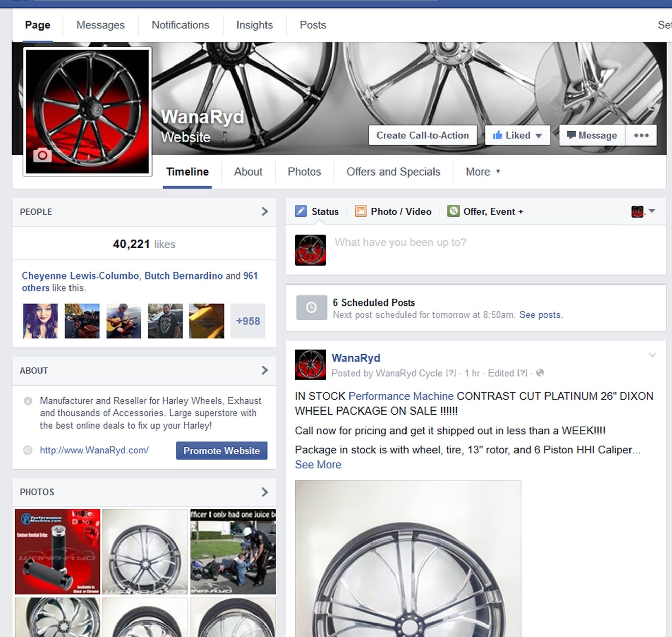Click the camera icon on profile picture
The width and height of the screenshot is (672, 637).
(x=43, y=155)
